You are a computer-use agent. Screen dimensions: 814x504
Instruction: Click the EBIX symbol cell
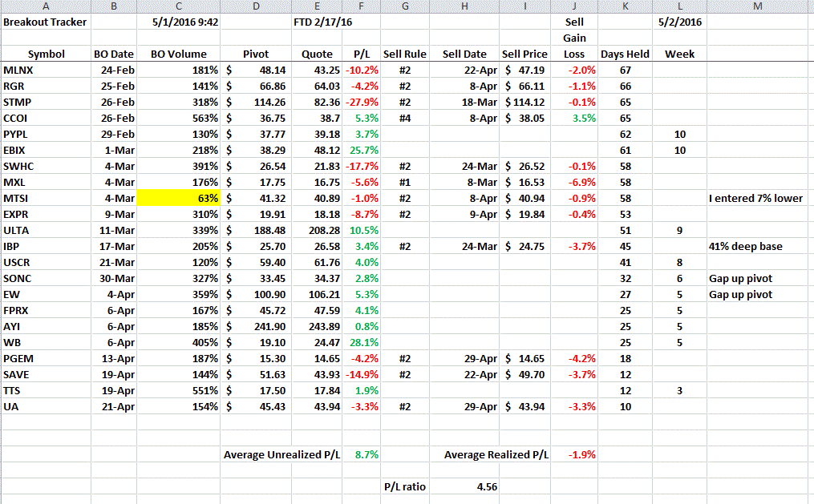click(46, 151)
